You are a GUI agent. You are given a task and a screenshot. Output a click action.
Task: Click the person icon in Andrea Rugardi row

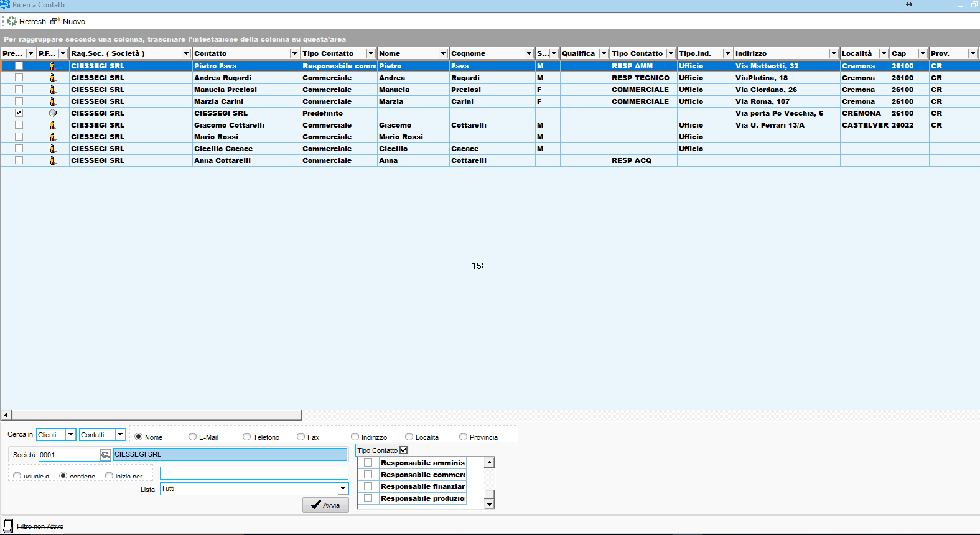[53, 78]
